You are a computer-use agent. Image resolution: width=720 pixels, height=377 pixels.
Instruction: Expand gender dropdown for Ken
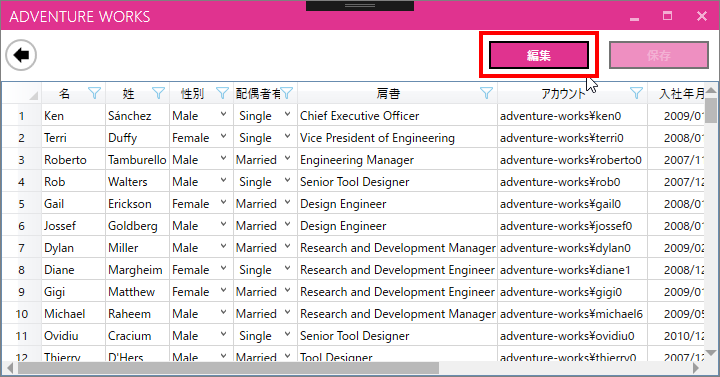tap(224, 114)
